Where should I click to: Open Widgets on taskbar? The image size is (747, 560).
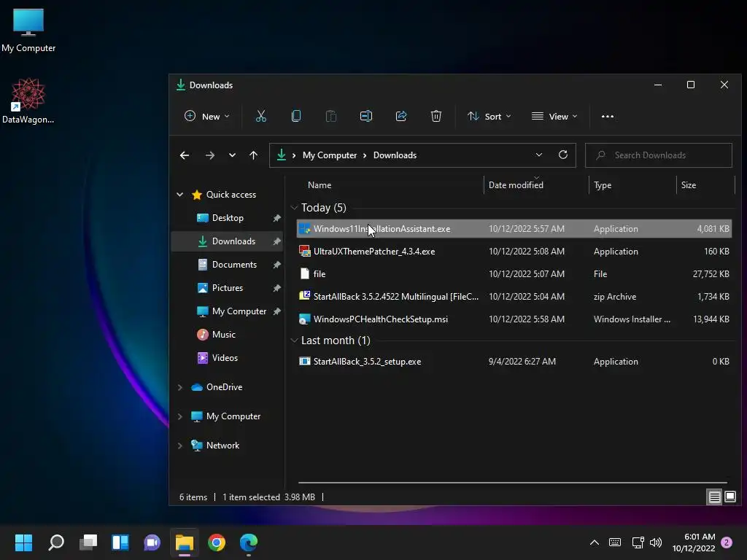(120, 542)
